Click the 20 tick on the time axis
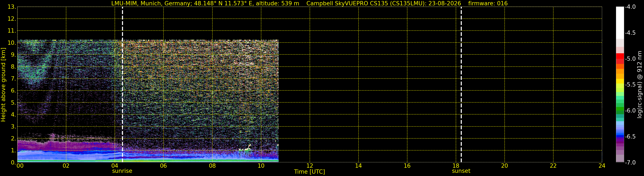This screenshot has height=176, width=644. coord(505,166)
